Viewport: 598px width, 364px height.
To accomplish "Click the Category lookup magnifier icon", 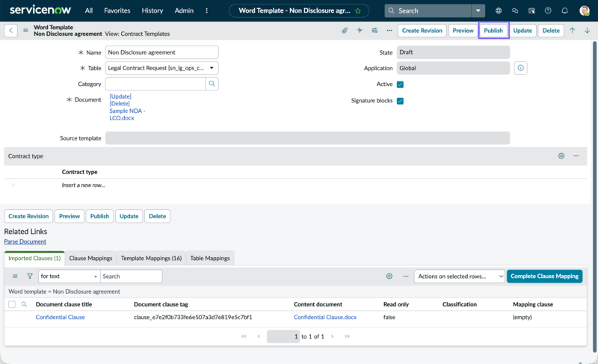I will coord(212,84).
